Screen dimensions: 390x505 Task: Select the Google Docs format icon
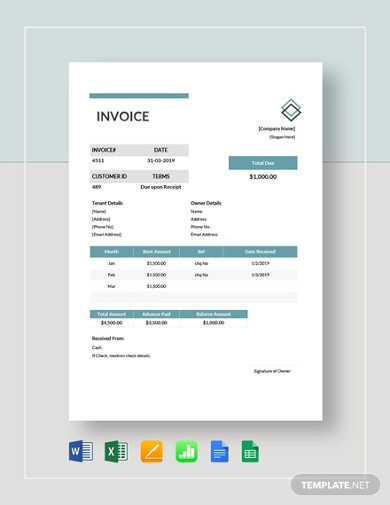point(219,451)
